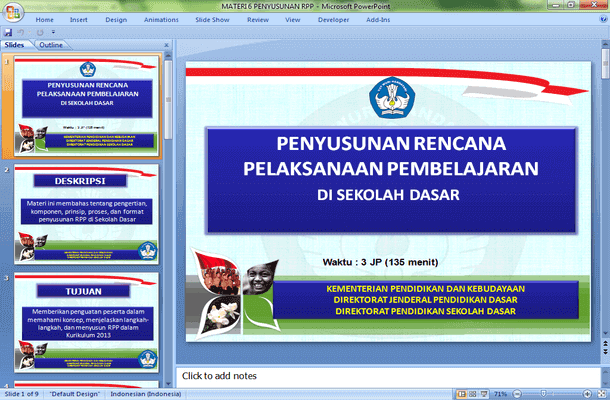
Task: Click the slide title PENYUSUNAN RENCANA text
Action: (391, 143)
